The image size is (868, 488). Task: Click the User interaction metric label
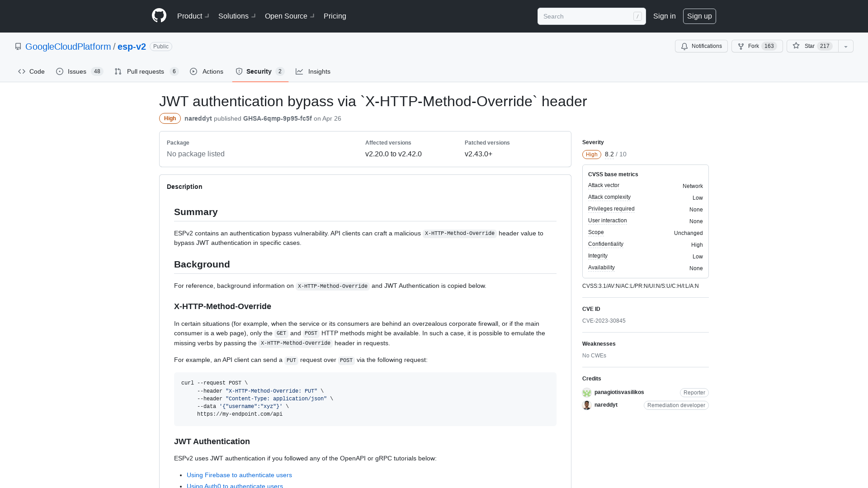607,221
